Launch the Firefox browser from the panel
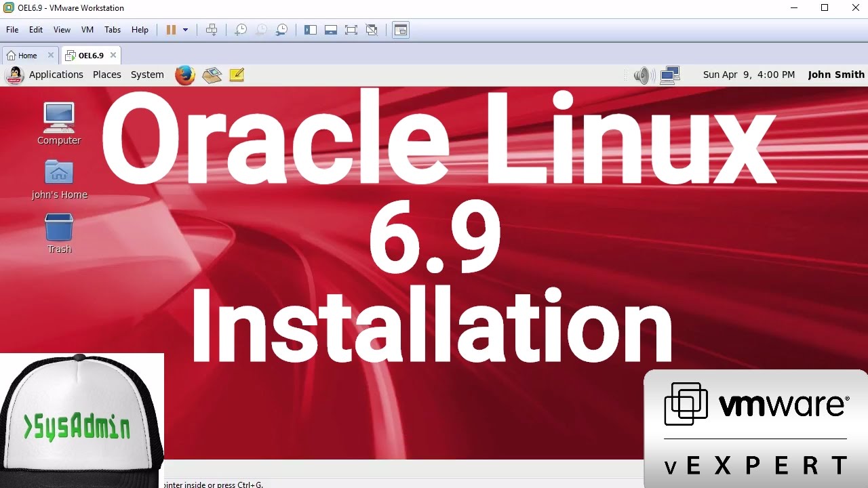Image resolution: width=868 pixels, height=488 pixels. (x=185, y=75)
